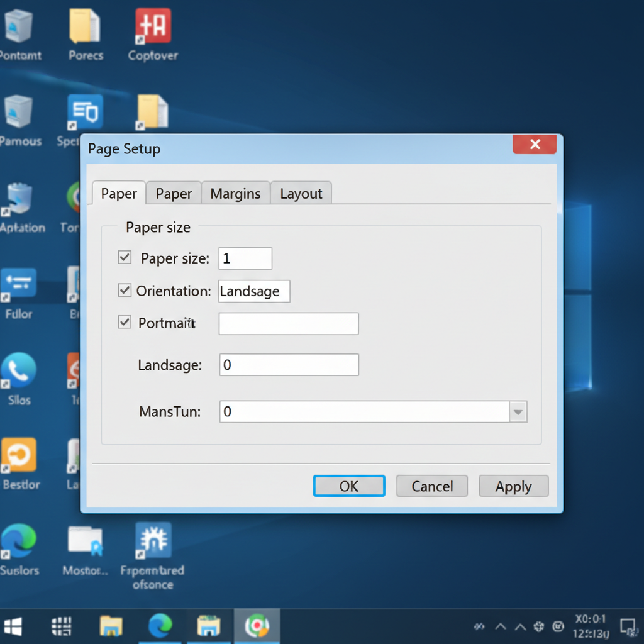Toggle the Portmait checkbox

point(125,323)
